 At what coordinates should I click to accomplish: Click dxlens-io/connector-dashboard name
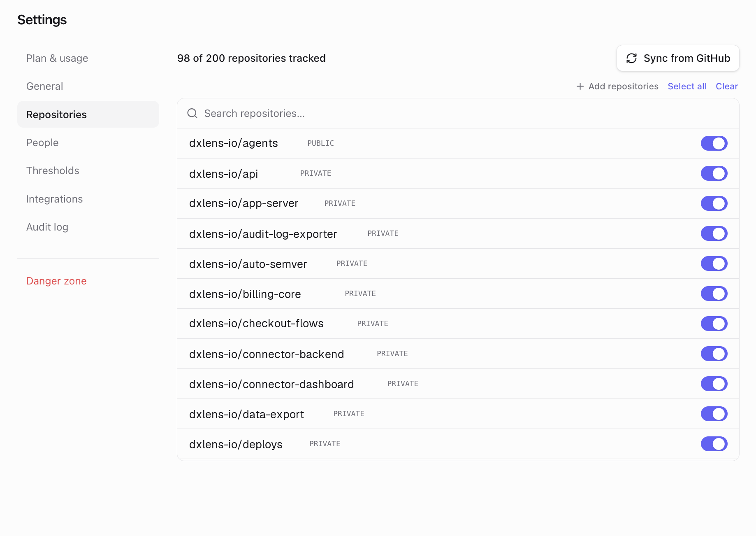(271, 384)
